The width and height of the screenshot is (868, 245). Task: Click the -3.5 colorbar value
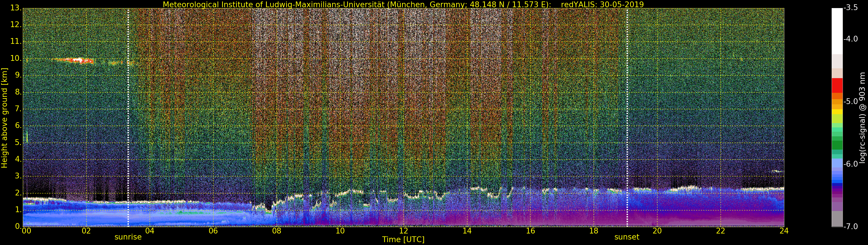coord(851,8)
